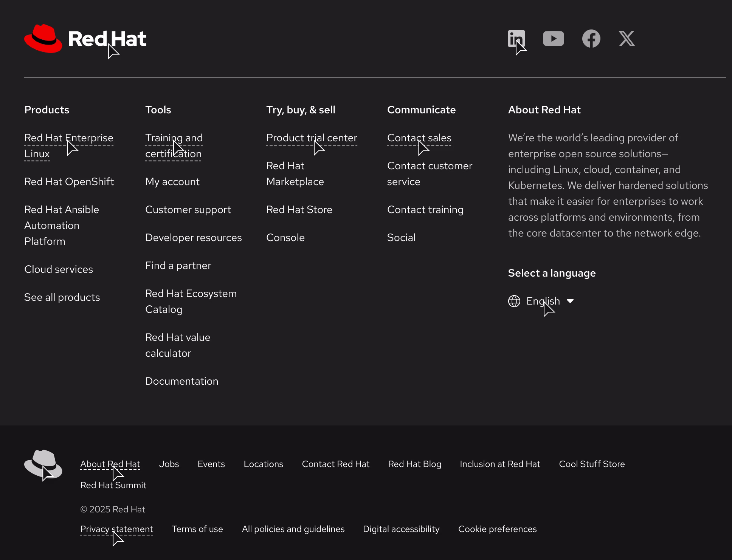Screen dimensions: 732x560
Task: Open Red Hat's LinkedIn page icon
Action: click(x=516, y=38)
